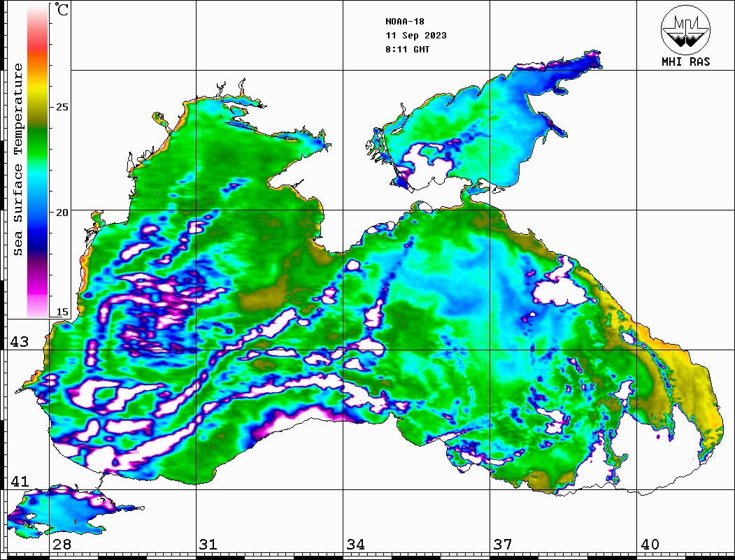This screenshot has width=735, height=560.
Task: Click longitude label 37
Action: [x=503, y=544]
